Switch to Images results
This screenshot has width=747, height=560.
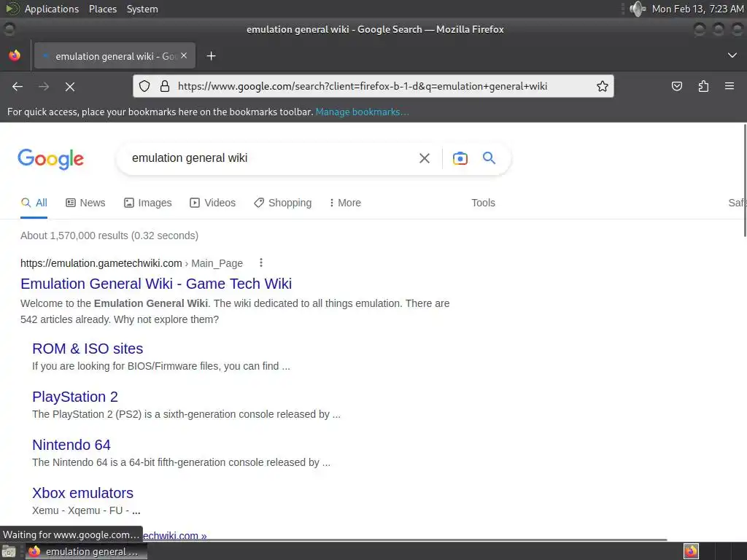[x=147, y=203]
